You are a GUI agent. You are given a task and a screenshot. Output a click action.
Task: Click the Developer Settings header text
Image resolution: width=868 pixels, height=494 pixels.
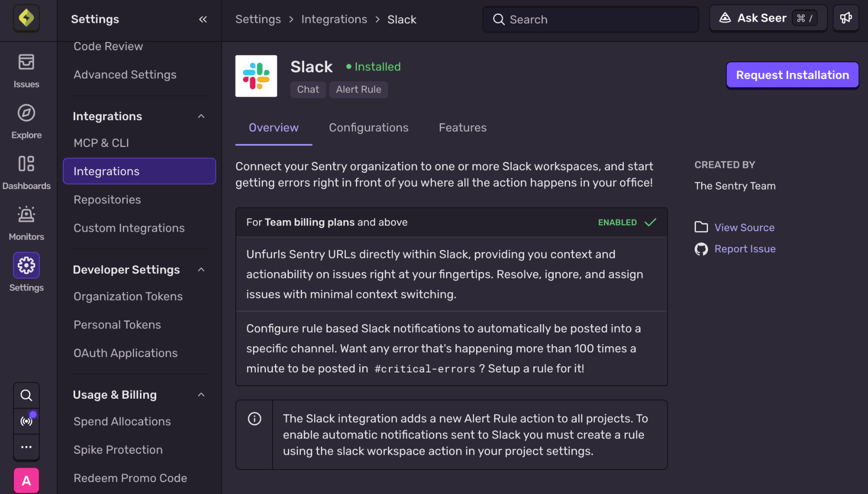pyautogui.click(x=126, y=269)
